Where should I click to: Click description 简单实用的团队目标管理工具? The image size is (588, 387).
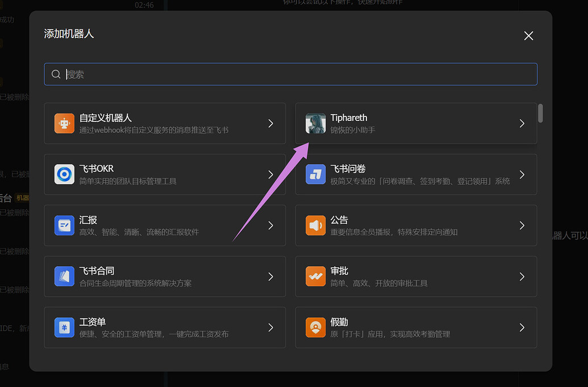128,181
